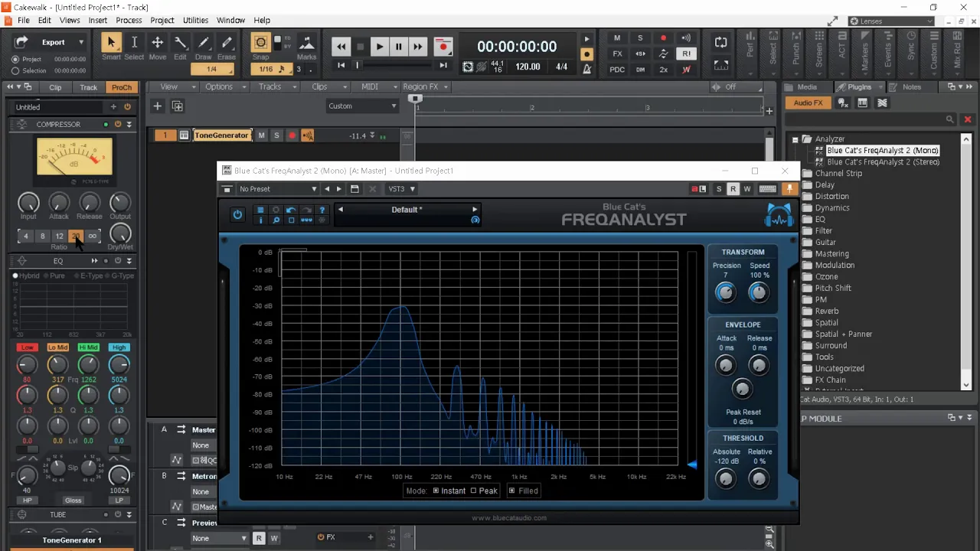Viewport: 980px width, 551px height.
Task: Click the FX bypass button in Mix module
Action: click(x=617, y=54)
